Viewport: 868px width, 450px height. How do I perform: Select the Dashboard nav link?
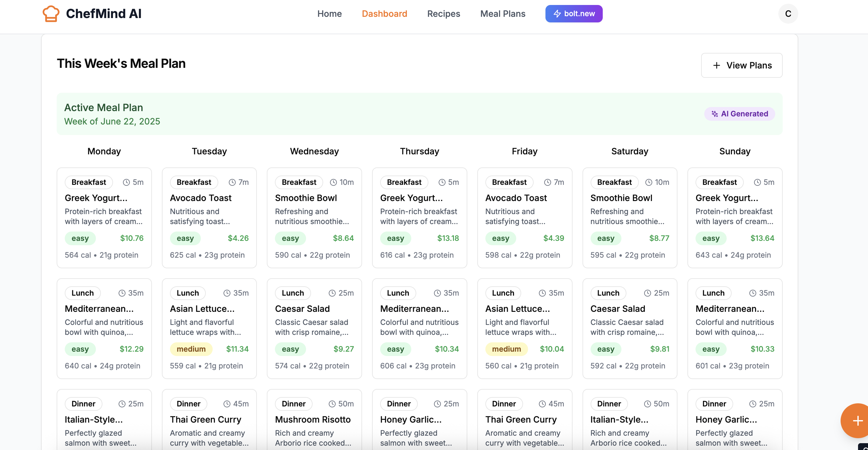384,14
